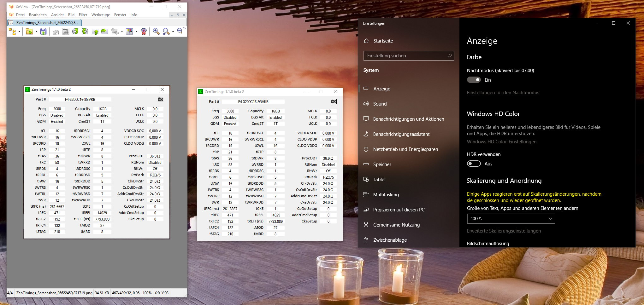Zoom out with the minus magnifier
Image resolution: width=644 pixels, height=305 pixels.
click(x=180, y=31)
